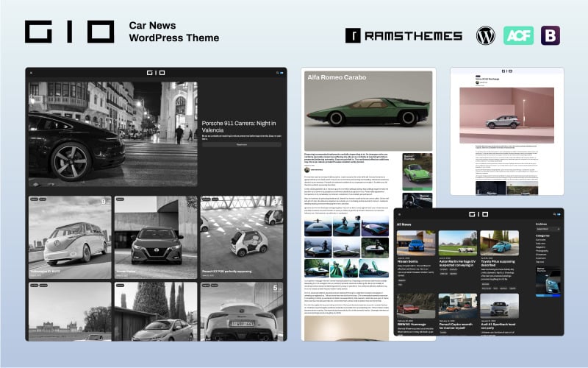Click the WordPress logo icon

click(486, 35)
